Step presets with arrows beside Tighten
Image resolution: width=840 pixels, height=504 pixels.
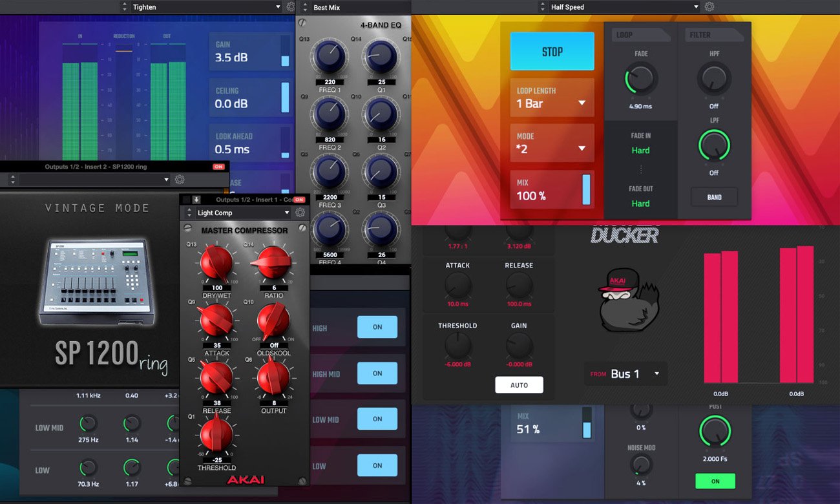[x=125, y=7]
